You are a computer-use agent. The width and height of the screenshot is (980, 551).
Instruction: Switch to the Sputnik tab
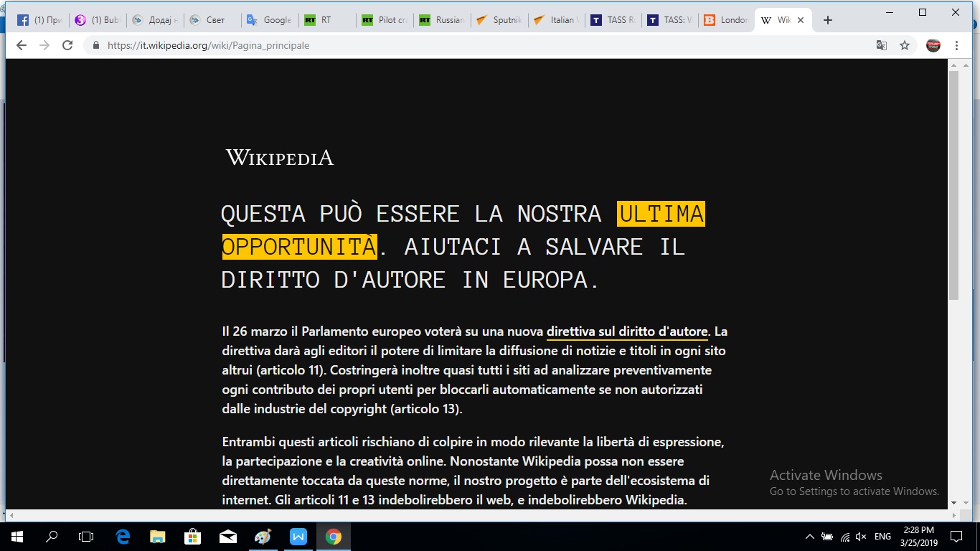[x=499, y=20]
